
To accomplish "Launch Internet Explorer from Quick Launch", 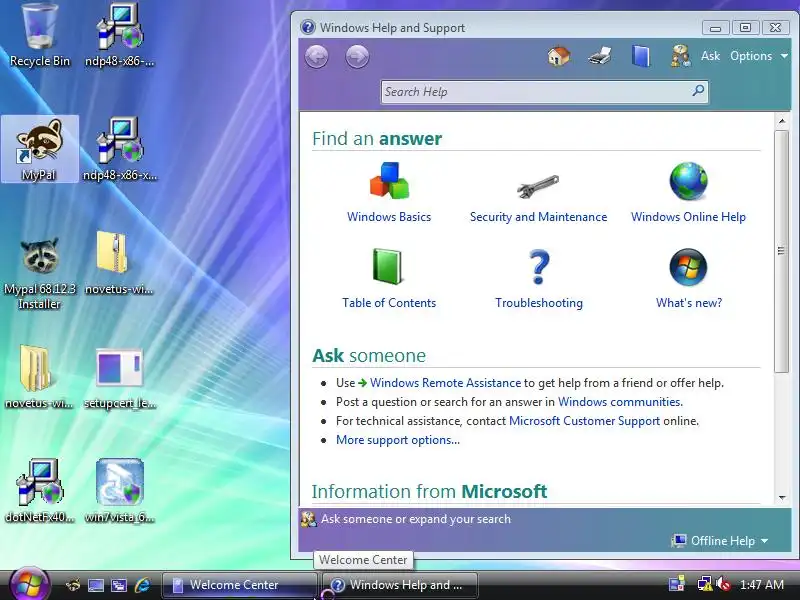I will [x=142, y=585].
